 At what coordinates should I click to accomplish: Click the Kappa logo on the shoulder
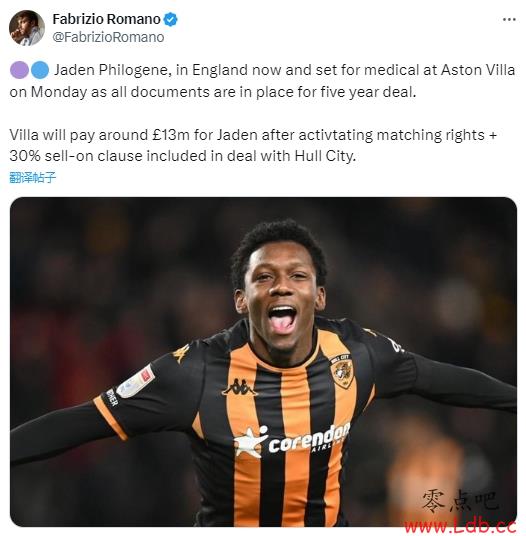tap(181, 353)
